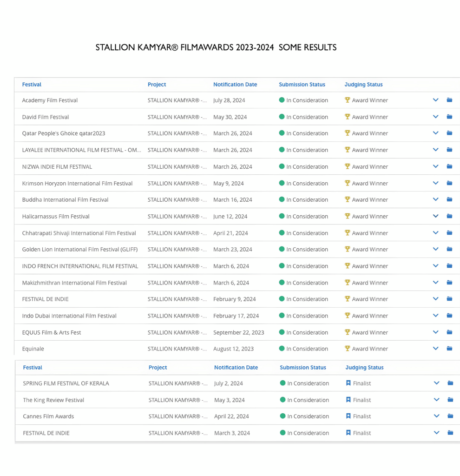Open folder icon in the Equinale row
This screenshot has width=460, height=476.
pos(449,349)
